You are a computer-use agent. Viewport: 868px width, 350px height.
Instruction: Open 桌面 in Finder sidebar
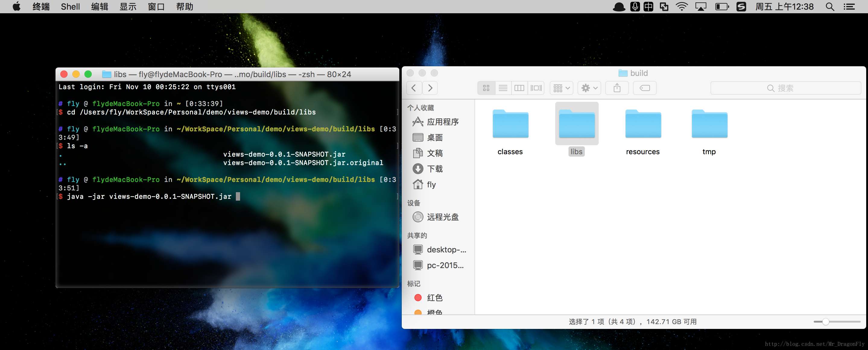point(438,138)
